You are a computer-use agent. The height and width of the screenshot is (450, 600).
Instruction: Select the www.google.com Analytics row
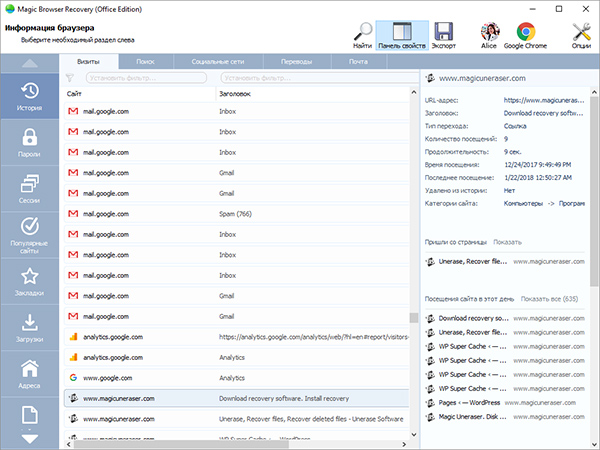(x=236, y=378)
